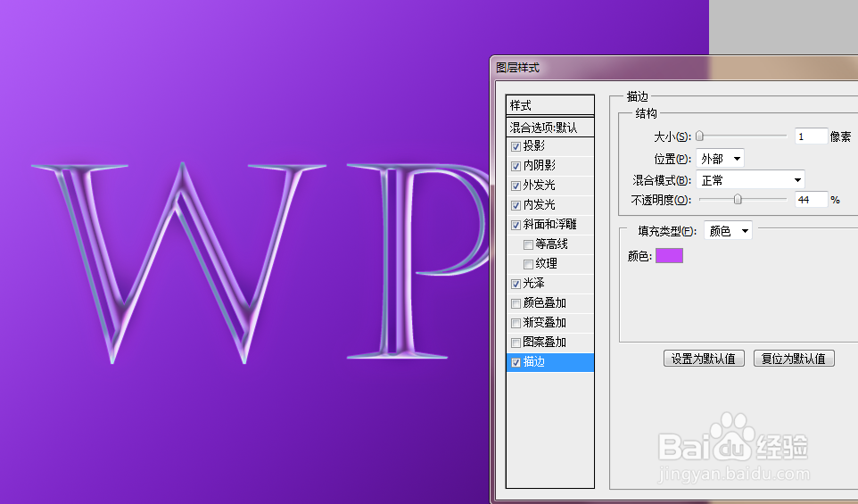Select the 样式 styles header row

pos(550,105)
